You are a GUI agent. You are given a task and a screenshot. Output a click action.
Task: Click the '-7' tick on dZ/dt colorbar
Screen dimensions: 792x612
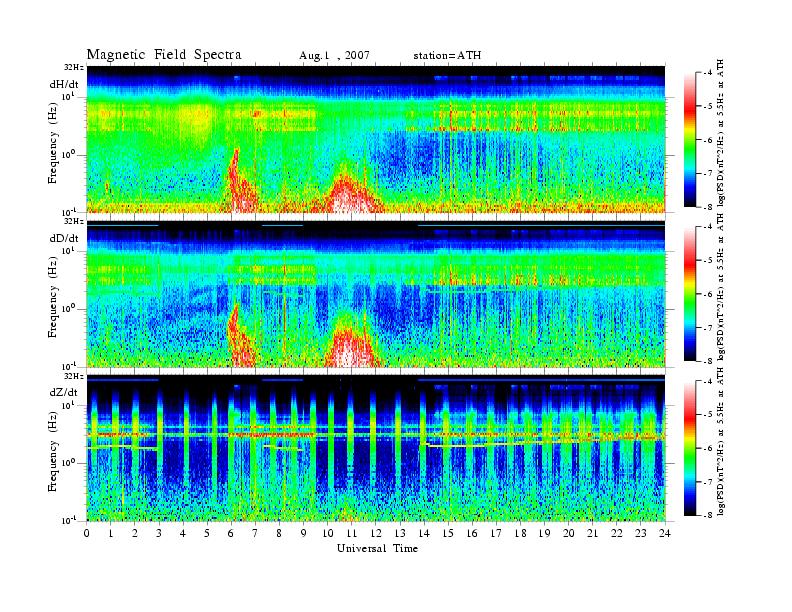pos(709,482)
